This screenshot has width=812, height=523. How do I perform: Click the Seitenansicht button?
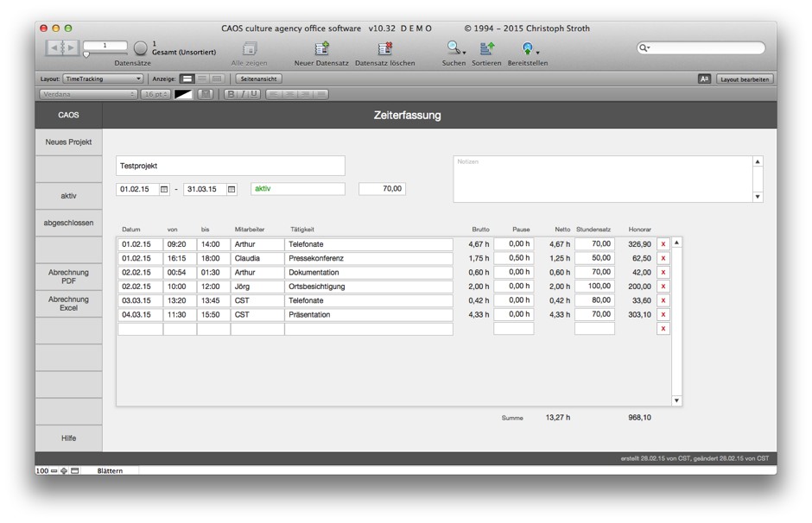259,79
